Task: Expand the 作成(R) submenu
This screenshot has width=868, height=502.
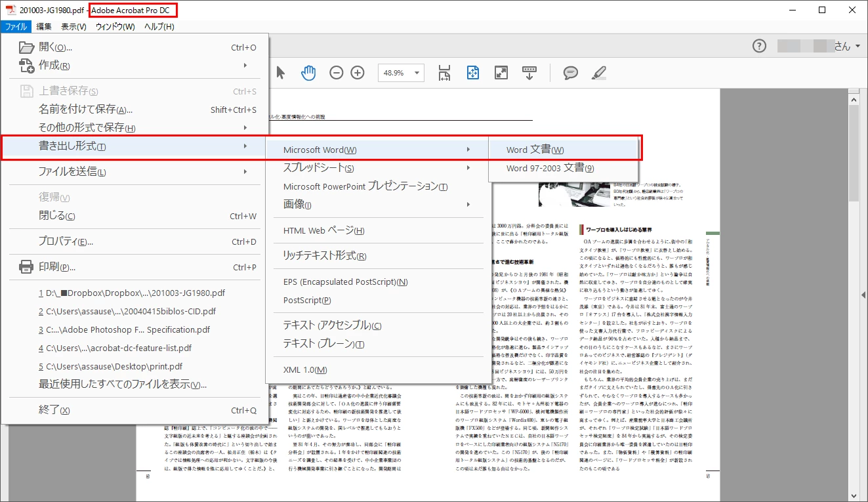Action: [134, 66]
